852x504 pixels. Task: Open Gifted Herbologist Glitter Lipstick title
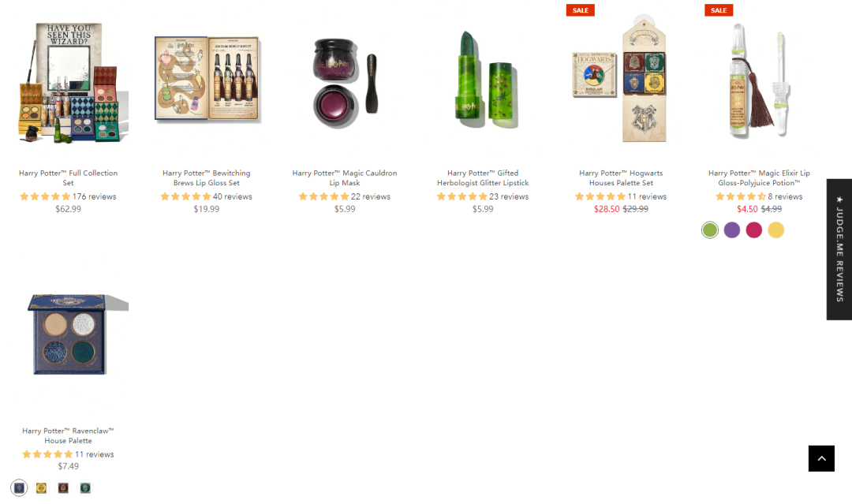(483, 177)
